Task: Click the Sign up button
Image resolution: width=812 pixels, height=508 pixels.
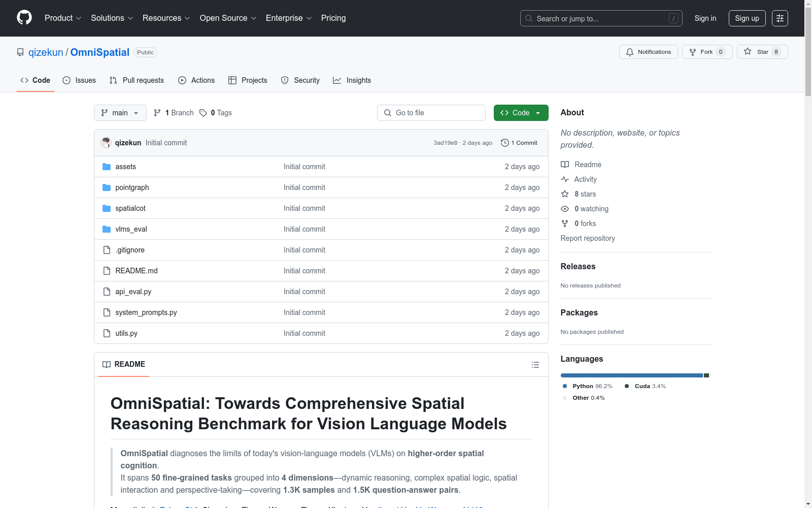Action: (x=747, y=18)
